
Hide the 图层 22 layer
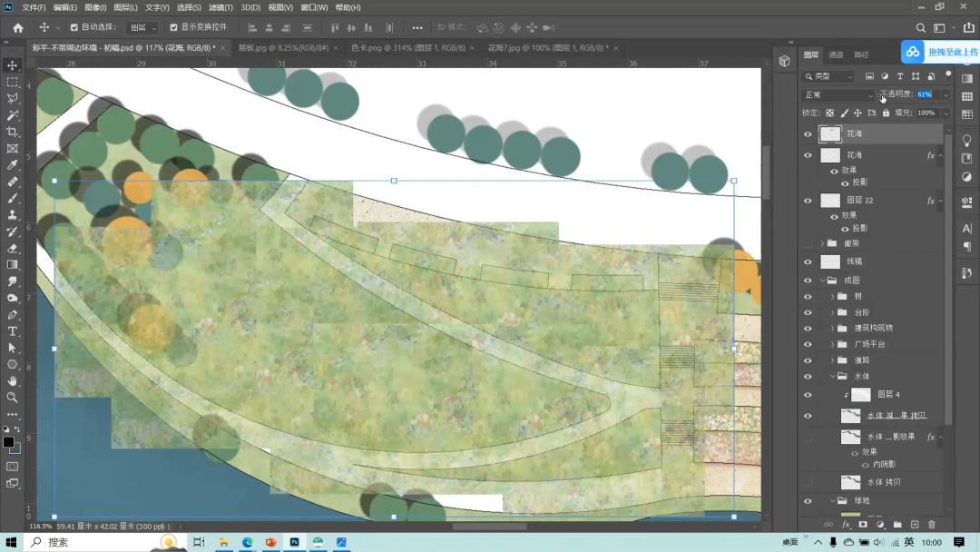point(808,201)
